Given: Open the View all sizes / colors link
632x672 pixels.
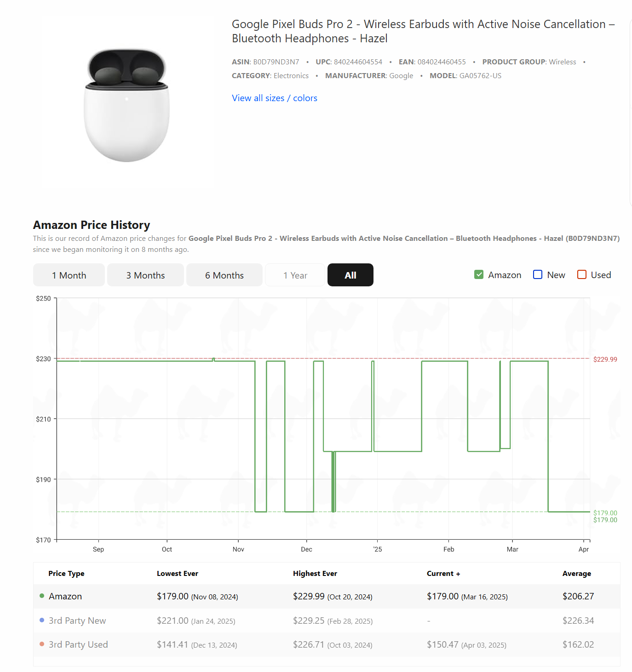Looking at the screenshot, I should [x=275, y=98].
